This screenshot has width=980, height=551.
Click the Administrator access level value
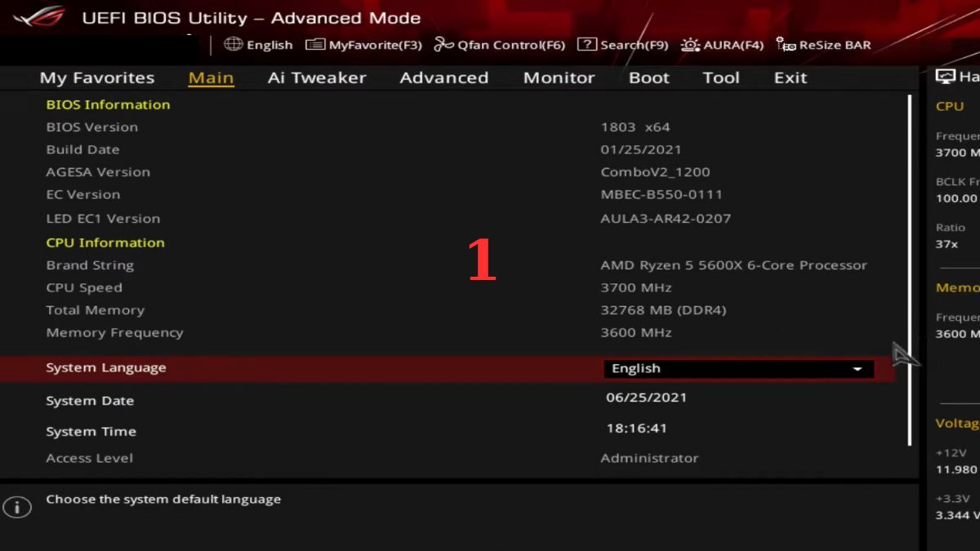click(650, 459)
